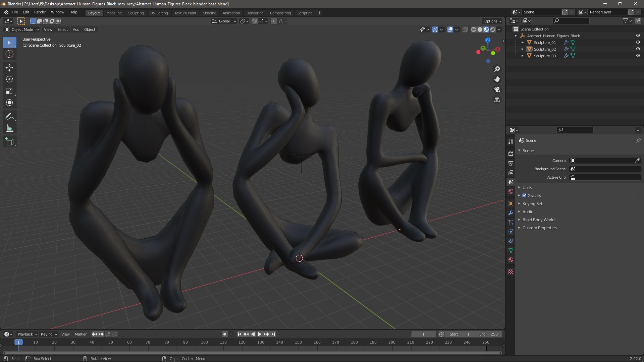This screenshot has height=362, width=644.
Task: Open Render properties tab icon
Action: click(511, 154)
